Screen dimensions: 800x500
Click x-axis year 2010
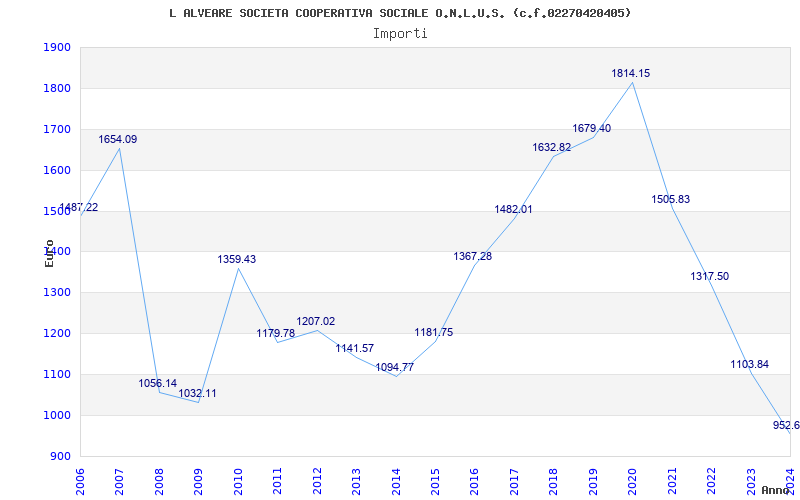point(238,481)
